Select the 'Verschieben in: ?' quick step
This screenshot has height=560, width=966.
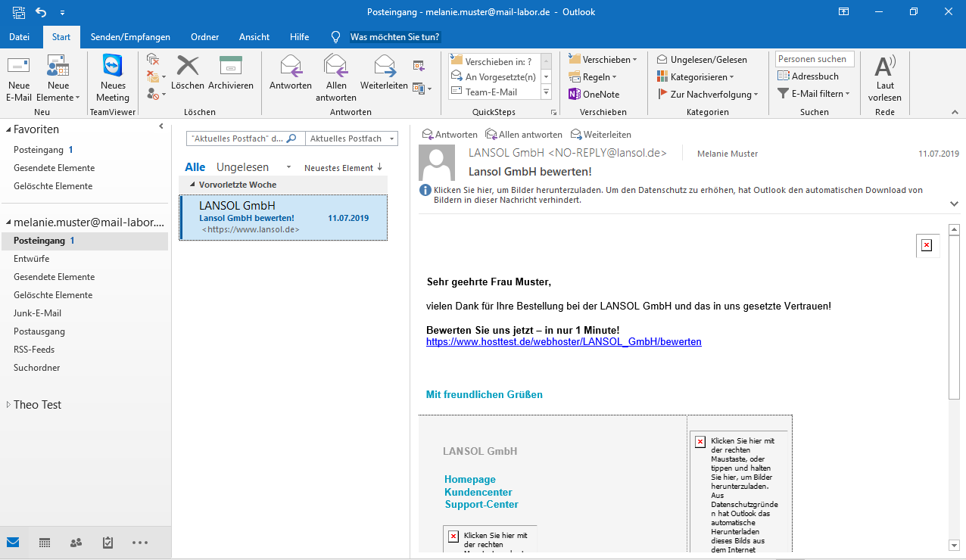tap(494, 61)
